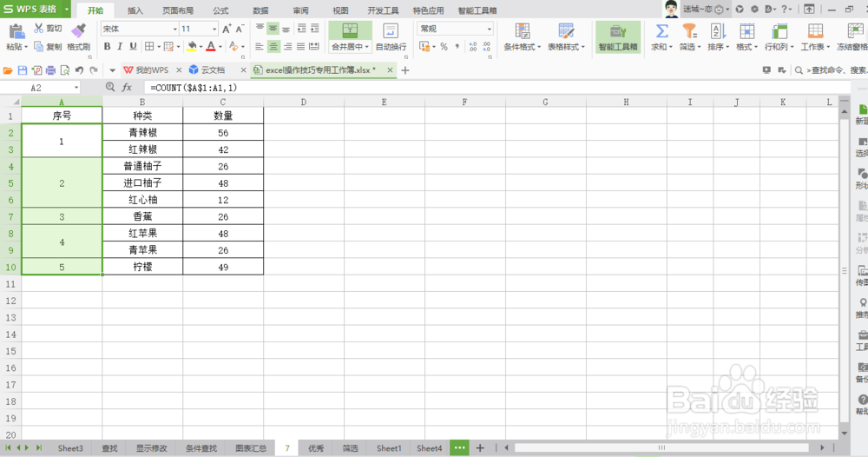Align text left in the cell
The height and width of the screenshot is (457, 868).
pyautogui.click(x=260, y=47)
